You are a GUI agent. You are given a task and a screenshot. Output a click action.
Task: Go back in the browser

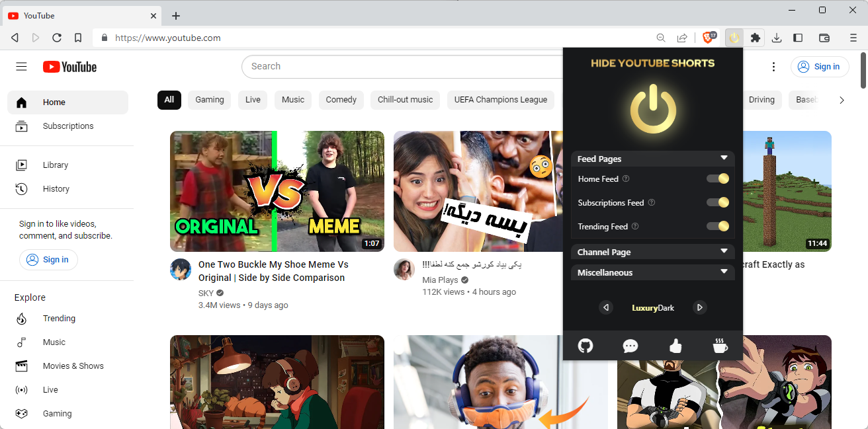(x=15, y=38)
